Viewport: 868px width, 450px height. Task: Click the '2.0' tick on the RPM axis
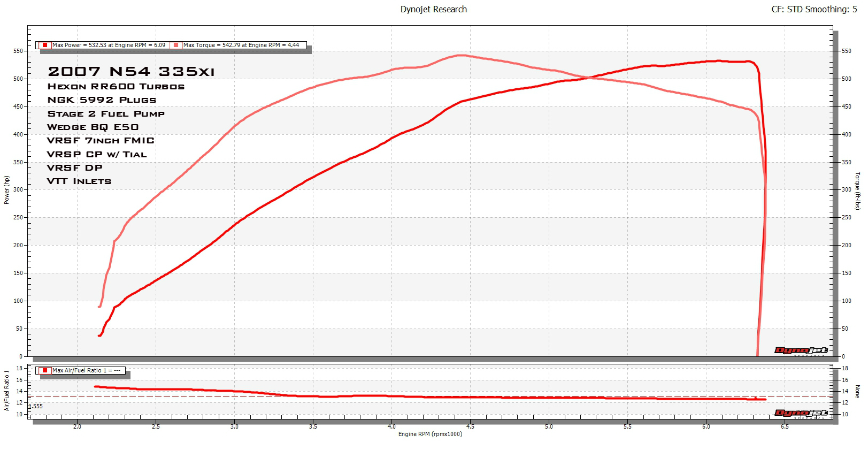77,426
